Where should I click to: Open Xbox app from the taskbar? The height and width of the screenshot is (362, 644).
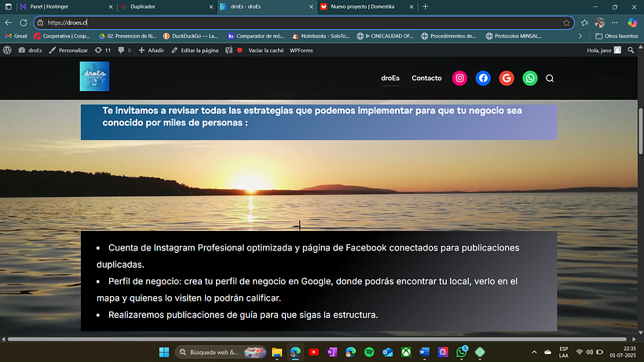[x=406, y=352]
